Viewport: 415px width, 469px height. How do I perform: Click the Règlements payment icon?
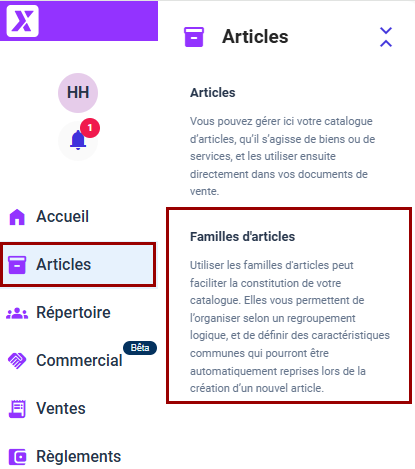pos(18,457)
